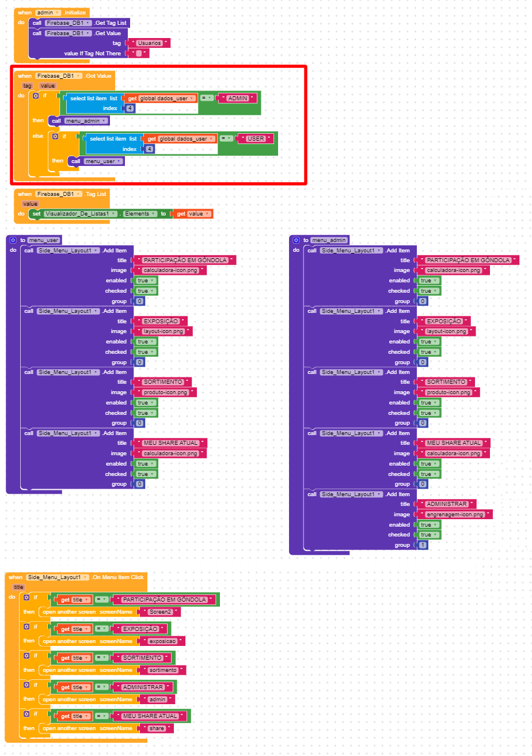The width and height of the screenshot is (532, 756).
Task: Open the Elements property dropdown
Action: [x=140, y=214]
